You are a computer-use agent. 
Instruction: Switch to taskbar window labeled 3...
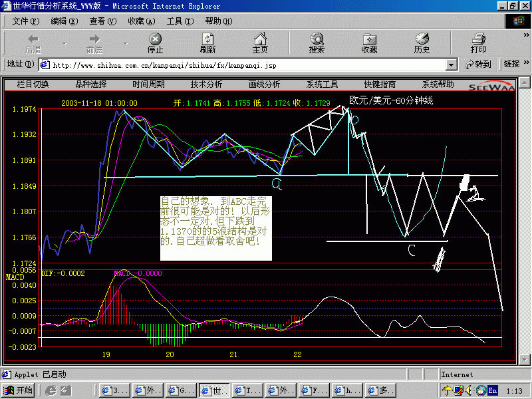tap(114, 390)
